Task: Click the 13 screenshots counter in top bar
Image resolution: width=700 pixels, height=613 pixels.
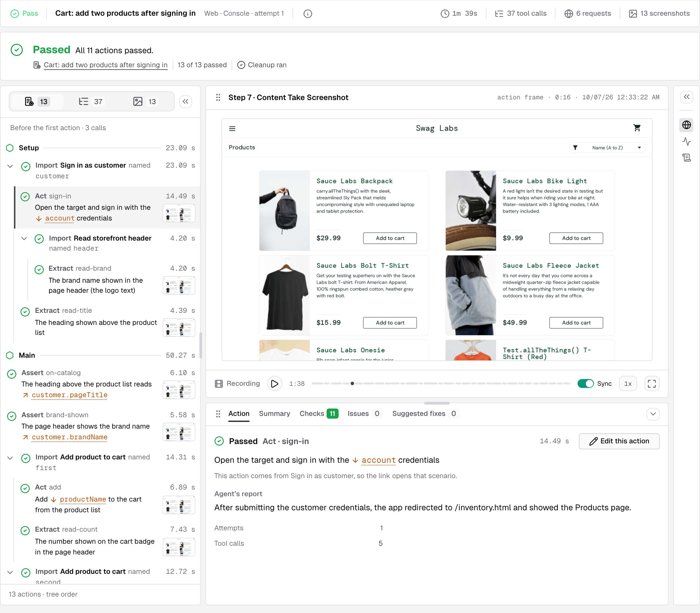Action: tap(659, 13)
